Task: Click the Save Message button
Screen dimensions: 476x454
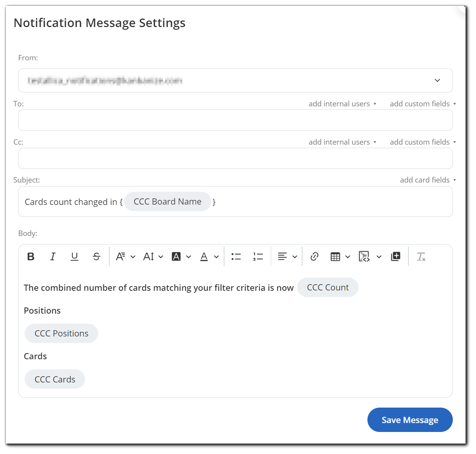Action: click(410, 420)
